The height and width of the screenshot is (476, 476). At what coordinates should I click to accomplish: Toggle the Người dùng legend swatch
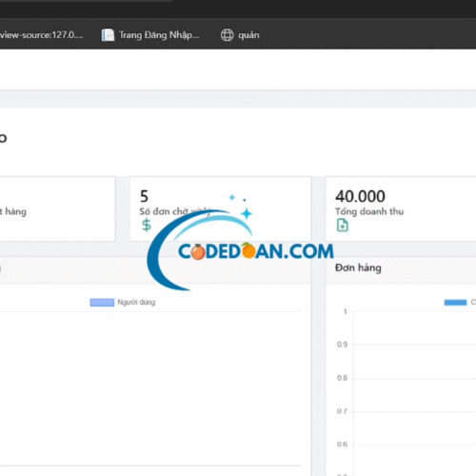(x=102, y=303)
